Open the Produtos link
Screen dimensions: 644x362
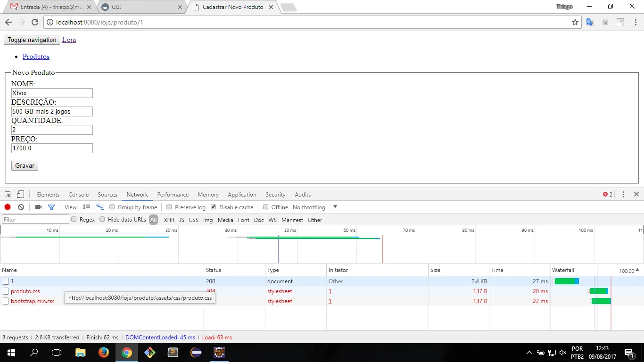point(36,57)
